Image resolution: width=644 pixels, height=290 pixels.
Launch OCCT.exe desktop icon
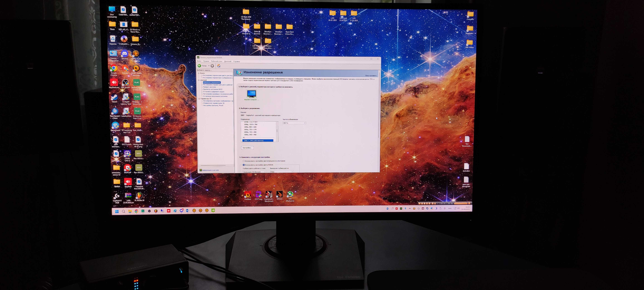pyautogui.click(x=258, y=196)
